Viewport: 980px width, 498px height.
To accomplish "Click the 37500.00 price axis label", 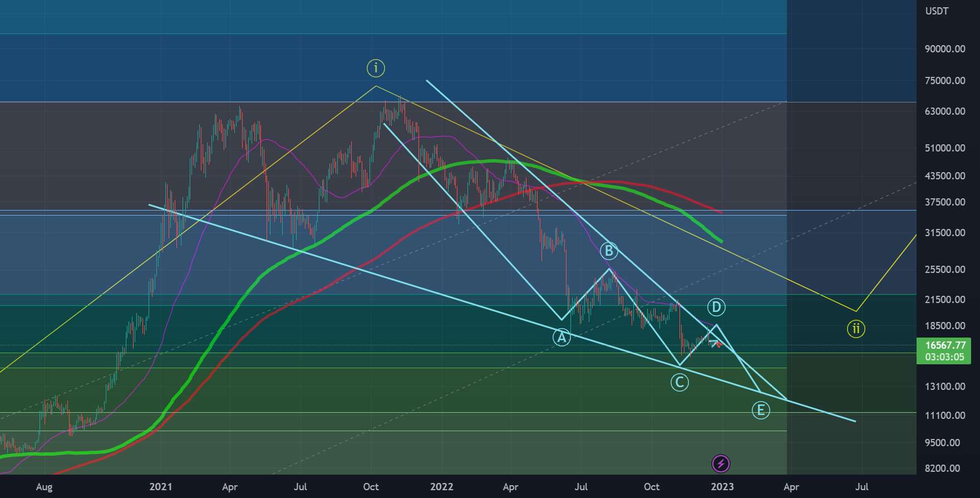I will pyautogui.click(x=945, y=202).
